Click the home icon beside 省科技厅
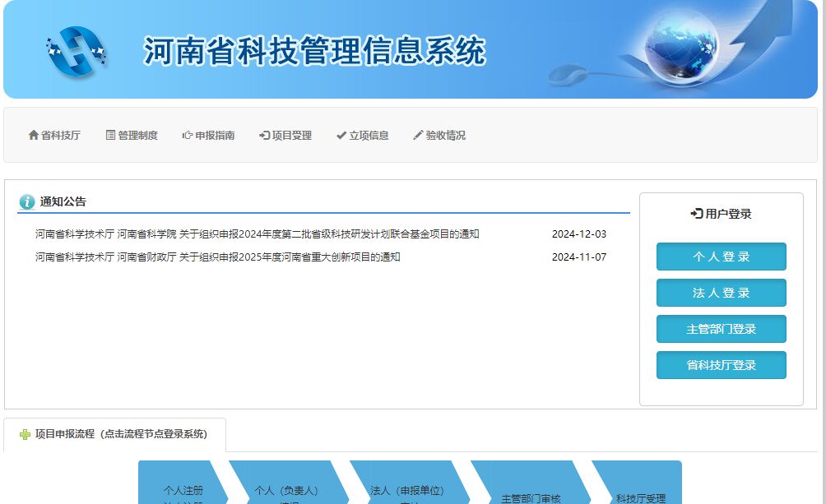This screenshot has height=504, width=826. click(x=33, y=135)
